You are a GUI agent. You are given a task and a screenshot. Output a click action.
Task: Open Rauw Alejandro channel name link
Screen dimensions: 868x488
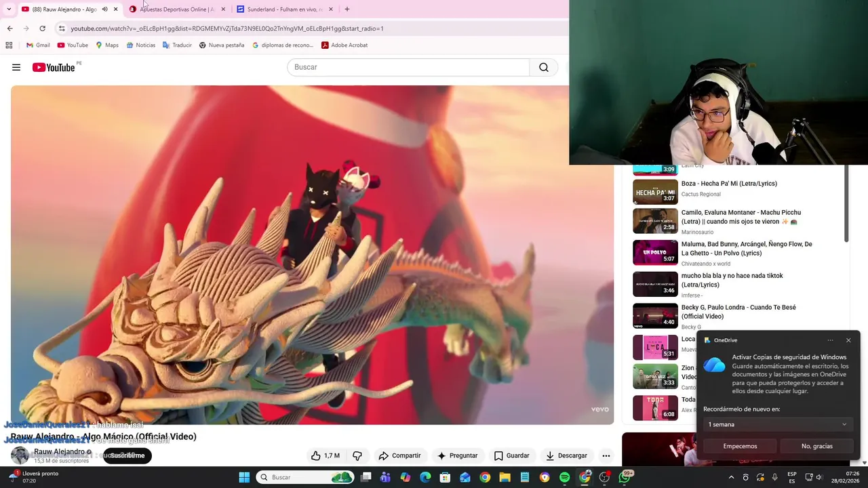click(x=59, y=451)
